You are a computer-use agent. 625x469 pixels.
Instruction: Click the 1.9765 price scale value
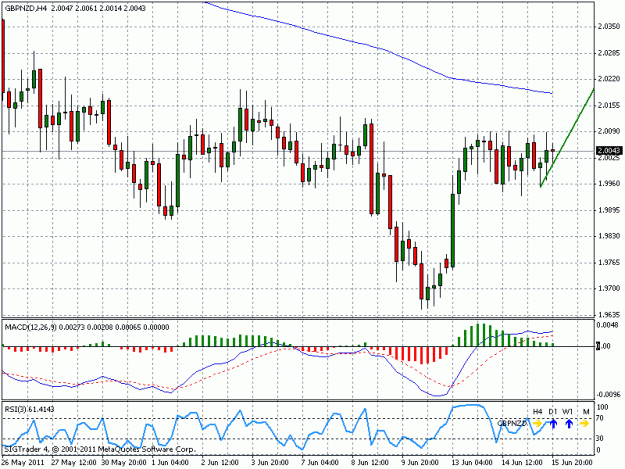click(609, 263)
